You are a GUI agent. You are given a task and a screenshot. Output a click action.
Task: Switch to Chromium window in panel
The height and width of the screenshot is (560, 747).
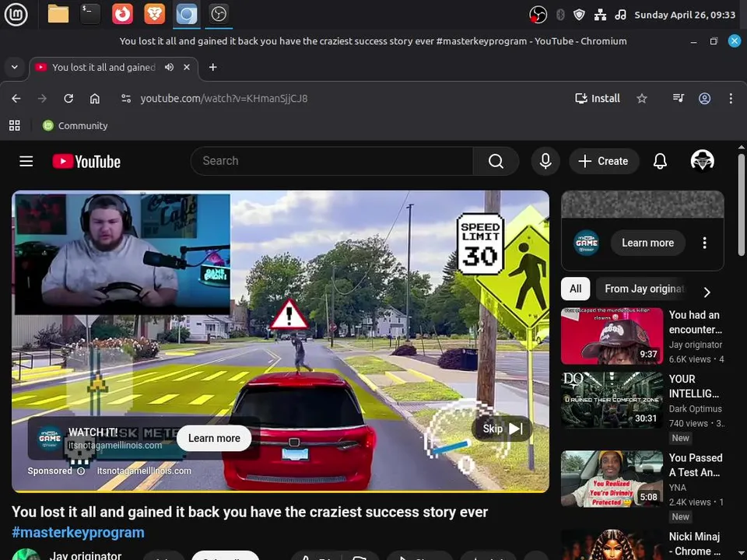pos(187,14)
